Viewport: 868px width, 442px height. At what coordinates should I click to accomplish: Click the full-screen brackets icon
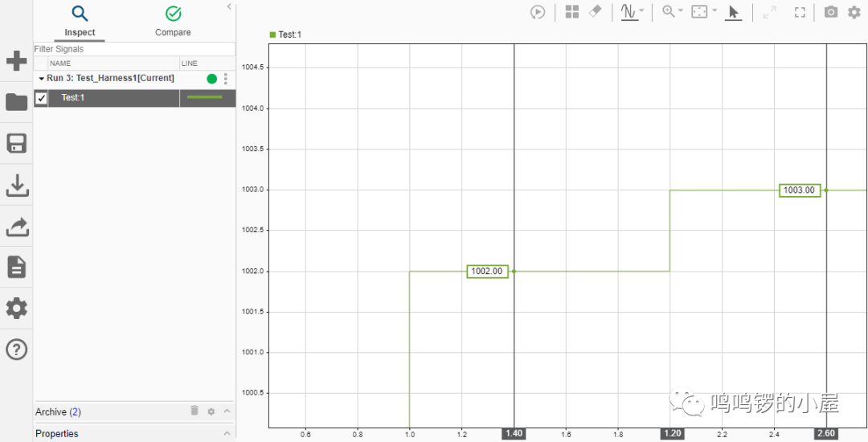click(x=800, y=13)
